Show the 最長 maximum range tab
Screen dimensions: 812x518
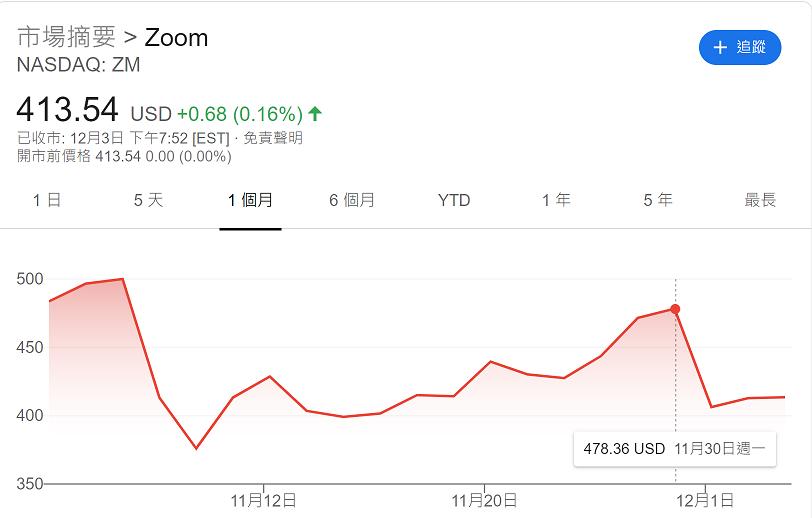(x=760, y=200)
